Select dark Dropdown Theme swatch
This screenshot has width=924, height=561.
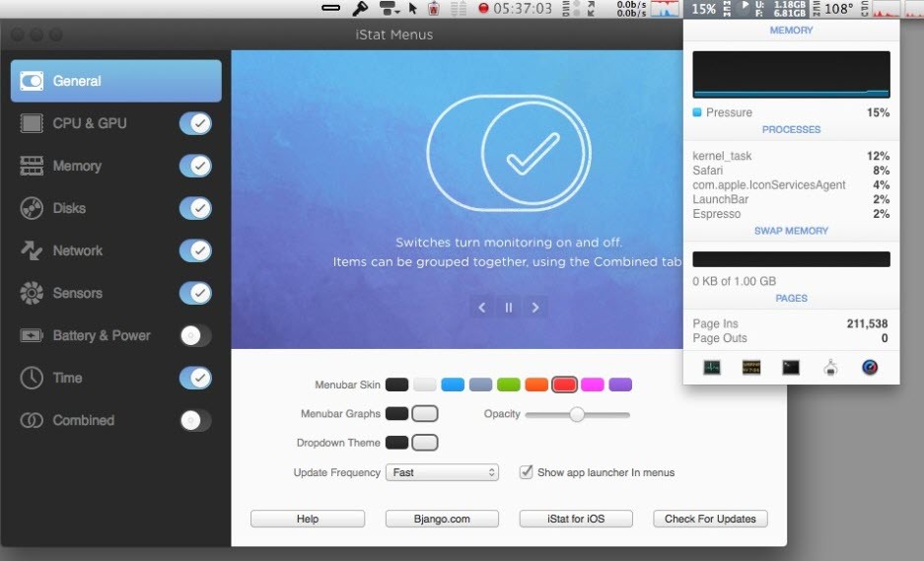[396, 443]
